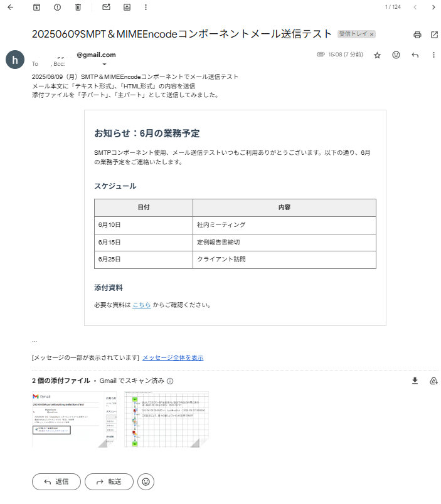Click the 定例報告書締切 cell
This screenshot has width=441, height=504.
click(x=284, y=243)
